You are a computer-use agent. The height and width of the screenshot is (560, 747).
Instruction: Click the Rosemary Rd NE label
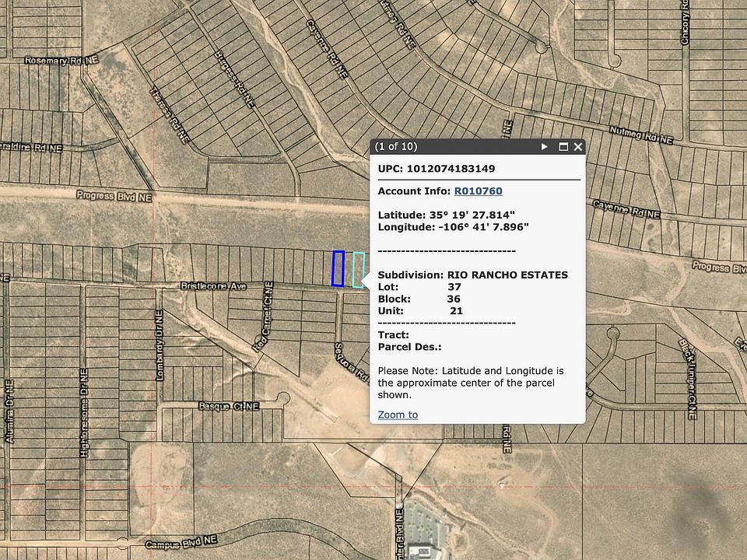59,60
